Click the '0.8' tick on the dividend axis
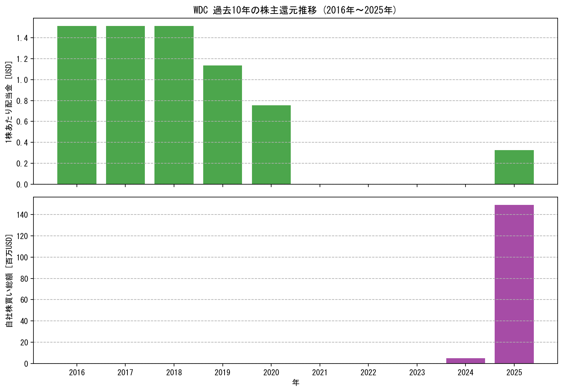The image size is (563, 392). (22, 101)
